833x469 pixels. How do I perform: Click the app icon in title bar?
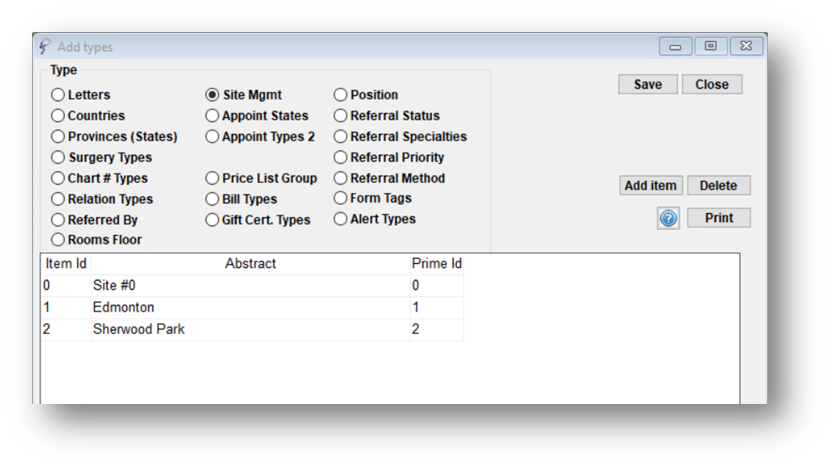pos(45,47)
